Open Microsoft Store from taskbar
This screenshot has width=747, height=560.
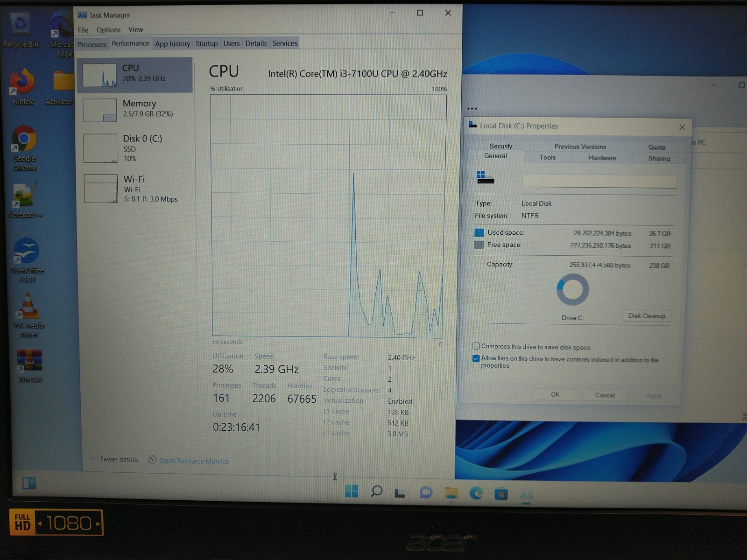click(x=501, y=493)
